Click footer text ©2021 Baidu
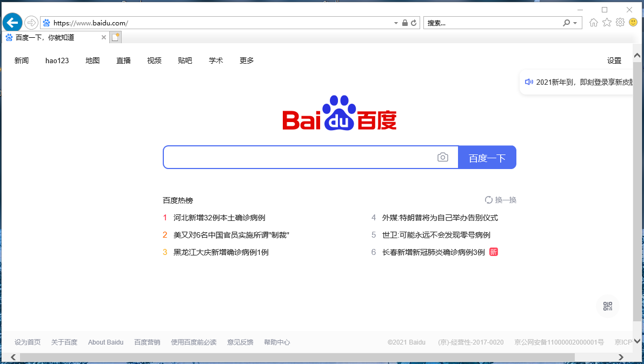The height and width of the screenshot is (364, 644). (x=407, y=342)
